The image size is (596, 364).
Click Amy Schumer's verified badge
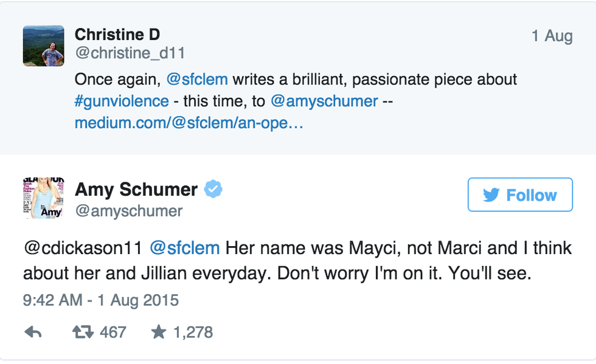pos(212,190)
